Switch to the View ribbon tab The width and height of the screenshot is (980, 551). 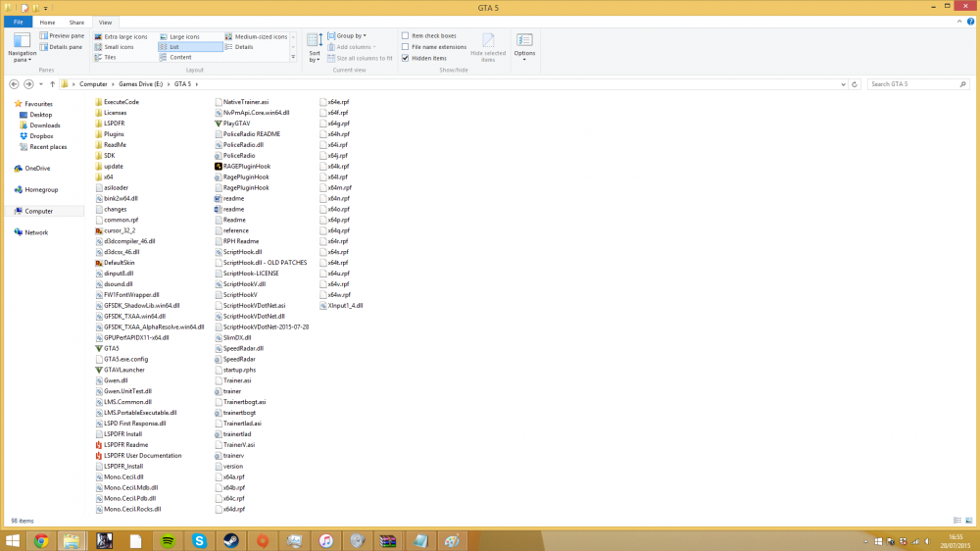[x=105, y=22]
